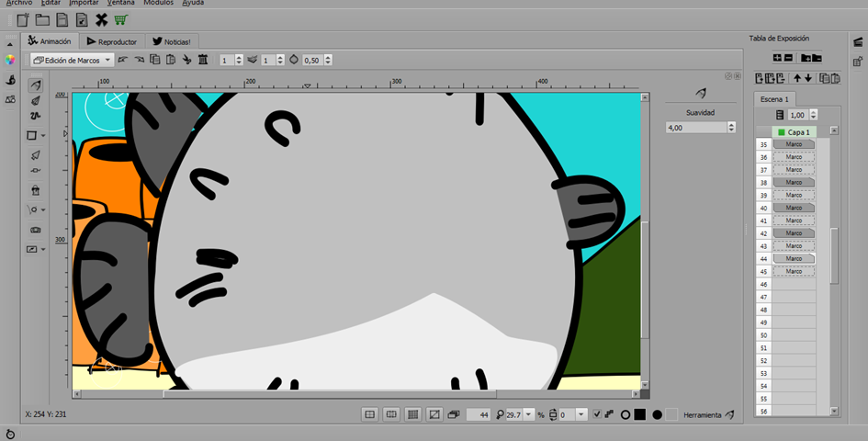This screenshot has width=868, height=441.
Task: Click the Save As document icon
Action: click(82, 20)
